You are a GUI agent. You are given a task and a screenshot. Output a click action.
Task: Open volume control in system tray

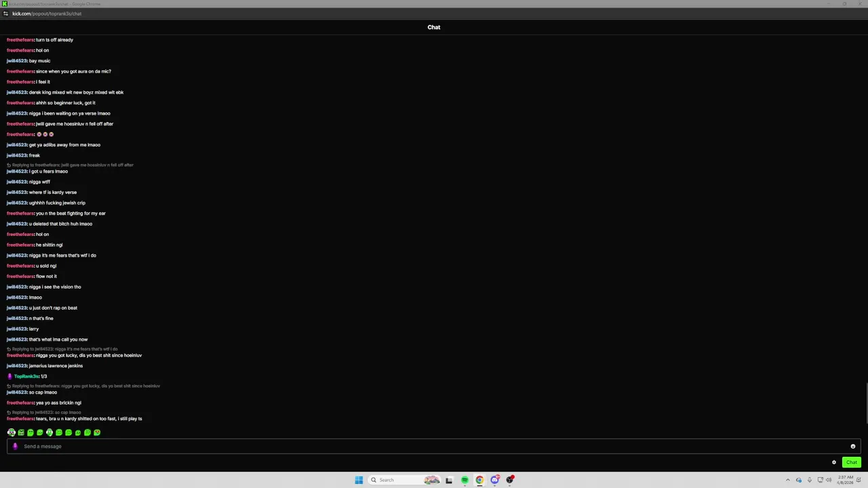click(x=828, y=480)
